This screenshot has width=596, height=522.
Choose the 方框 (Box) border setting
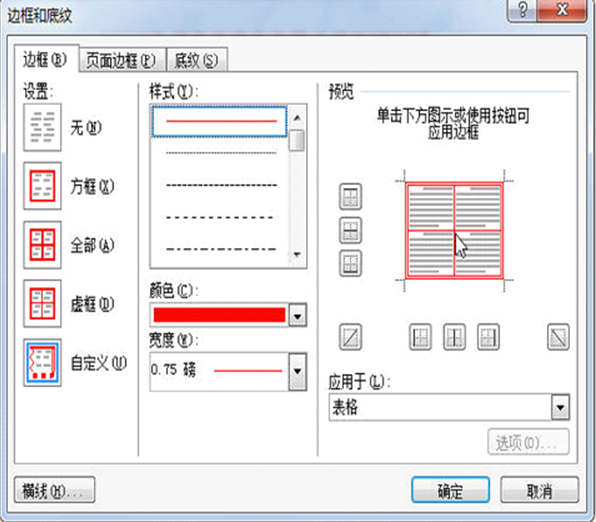tap(42, 186)
